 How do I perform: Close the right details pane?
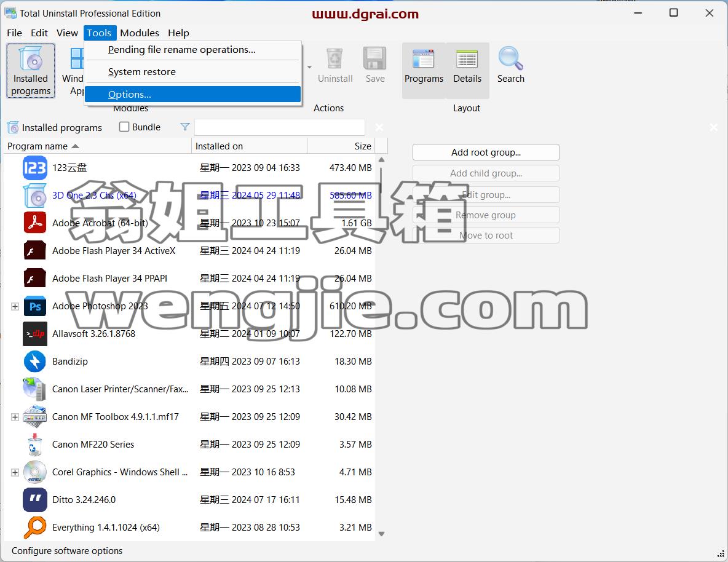point(714,127)
